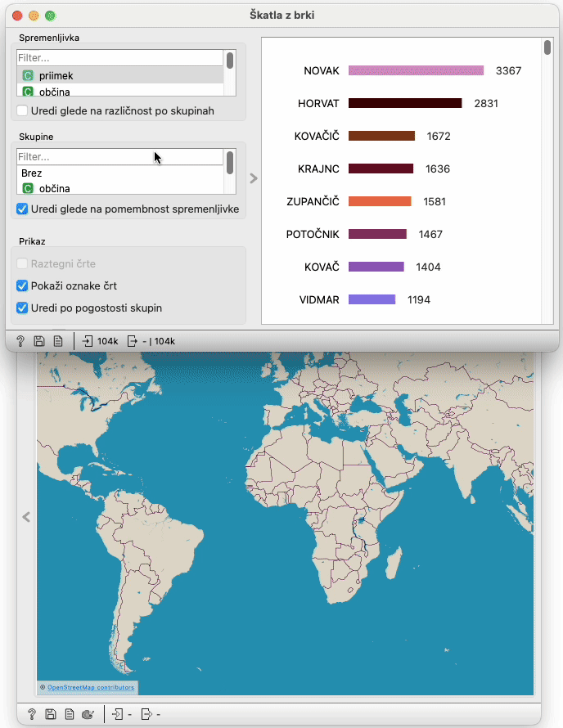Screen dimensions: 563x728
Task: Uncheck 'Uredi glede na pomembnost spremenljivke'
Action: [x=23, y=209]
